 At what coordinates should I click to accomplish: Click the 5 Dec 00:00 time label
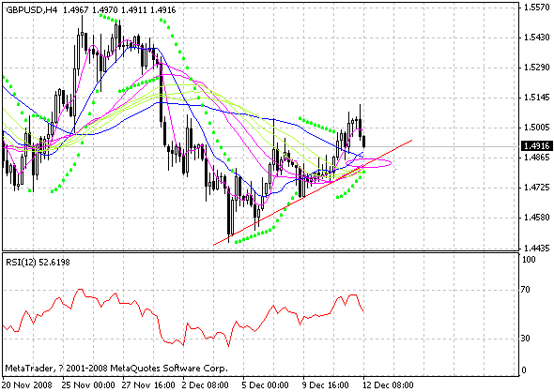pyautogui.click(x=266, y=384)
